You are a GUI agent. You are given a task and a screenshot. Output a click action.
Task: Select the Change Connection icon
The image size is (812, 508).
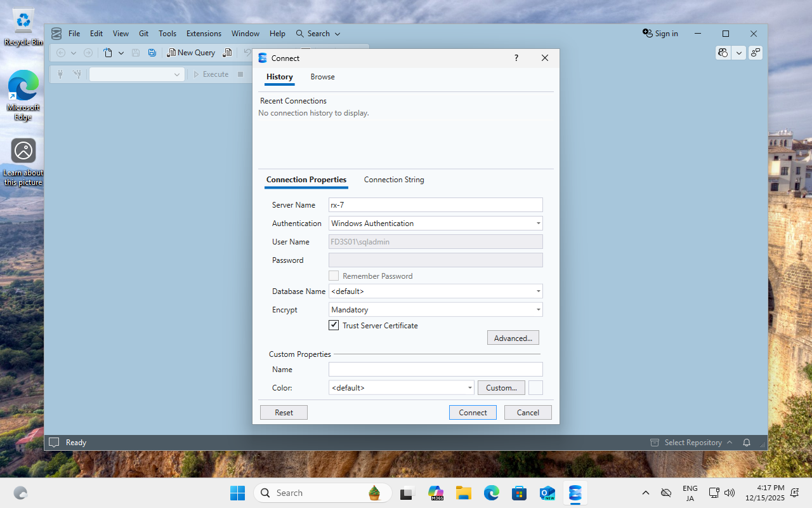coord(76,74)
